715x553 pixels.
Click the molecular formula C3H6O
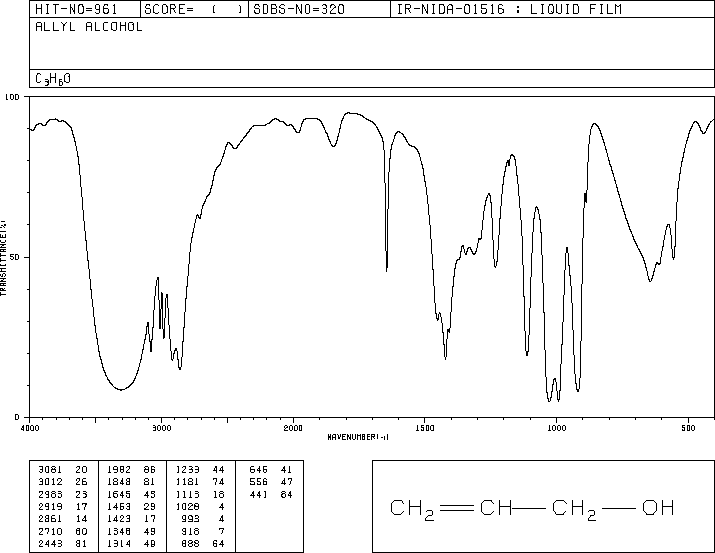[53, 79]
